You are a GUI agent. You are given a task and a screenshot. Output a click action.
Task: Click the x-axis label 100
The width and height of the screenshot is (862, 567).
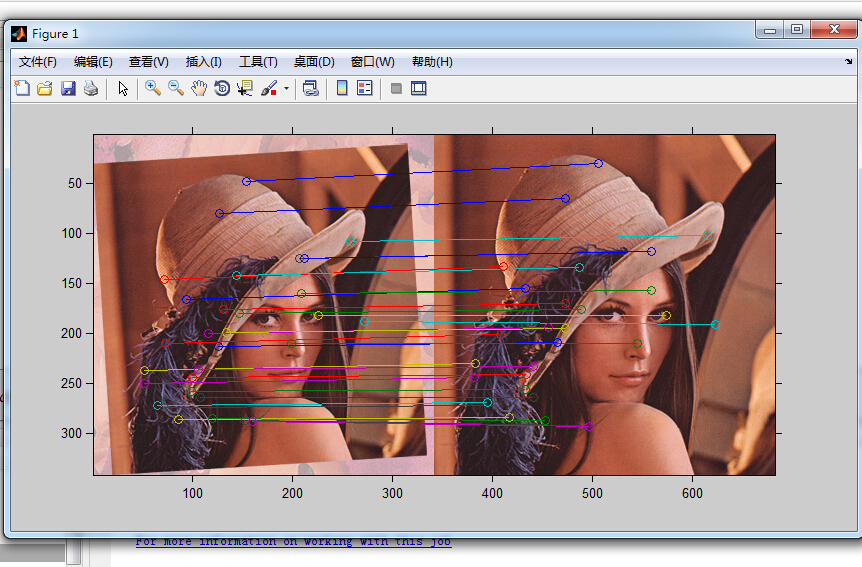tap(192, 493)
